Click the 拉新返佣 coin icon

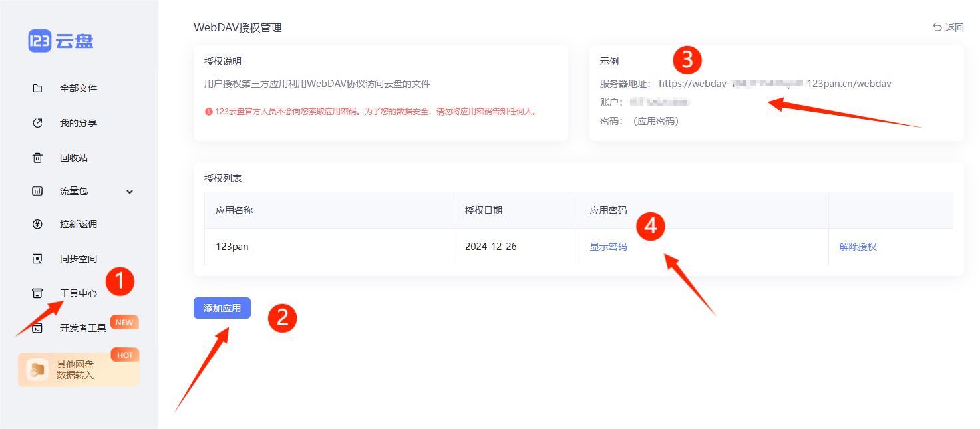point(37,224)
